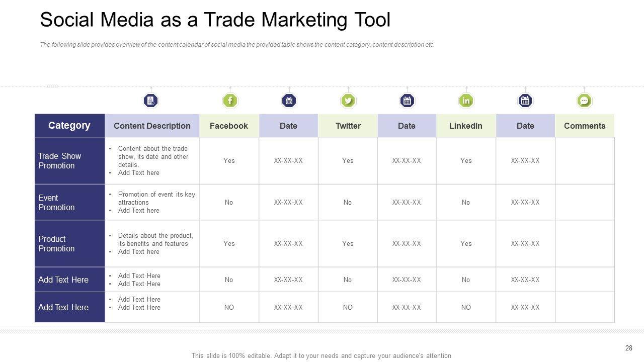This screenshot has height=362, width=644.
Task: Click the empty Comments cell for Trade Show Promotion
Action: point(585,161)
